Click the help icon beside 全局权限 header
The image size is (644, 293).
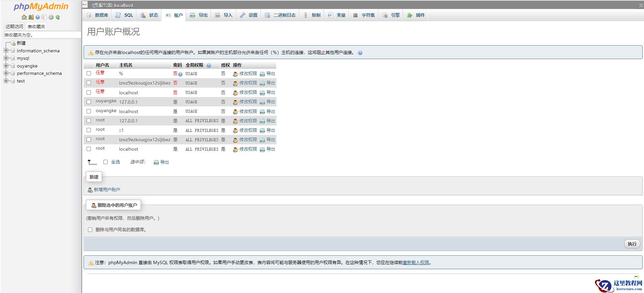pyautogui.click(x=209, y=65)
